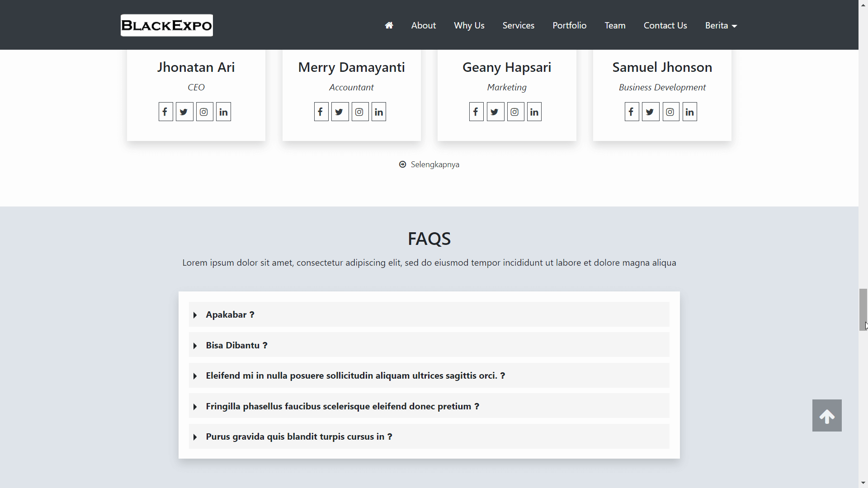Click the scroll-to-top arrow button
Screen dimensions: 868x488
click(827, 415)
